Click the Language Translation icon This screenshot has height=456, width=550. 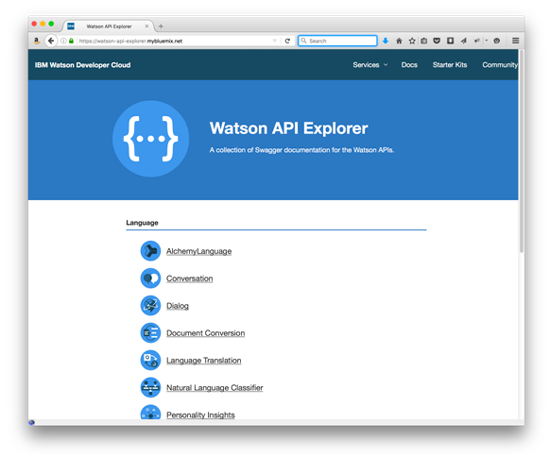click(150, 360)
